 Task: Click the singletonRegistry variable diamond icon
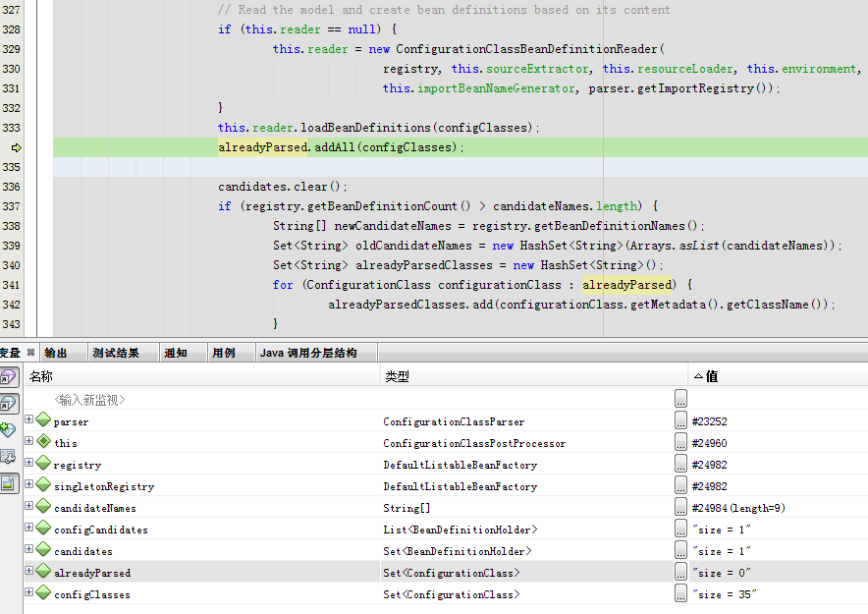point(43,484)
